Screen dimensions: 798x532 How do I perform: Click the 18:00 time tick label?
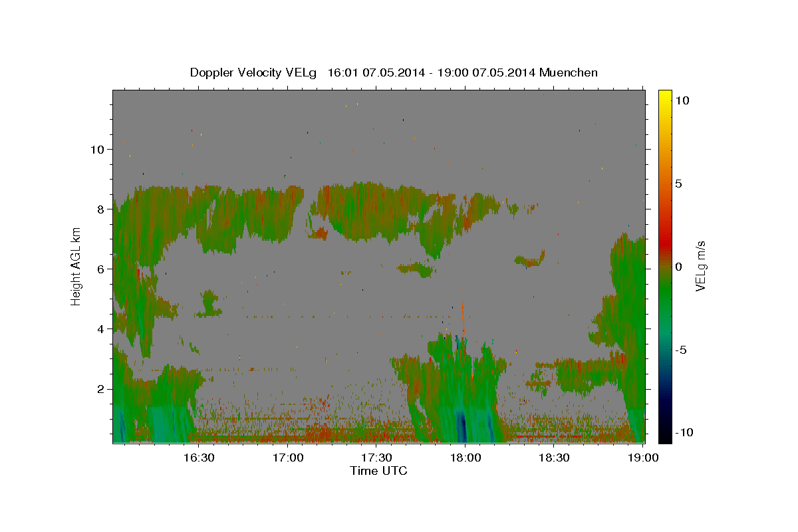[x=465, y=458]
